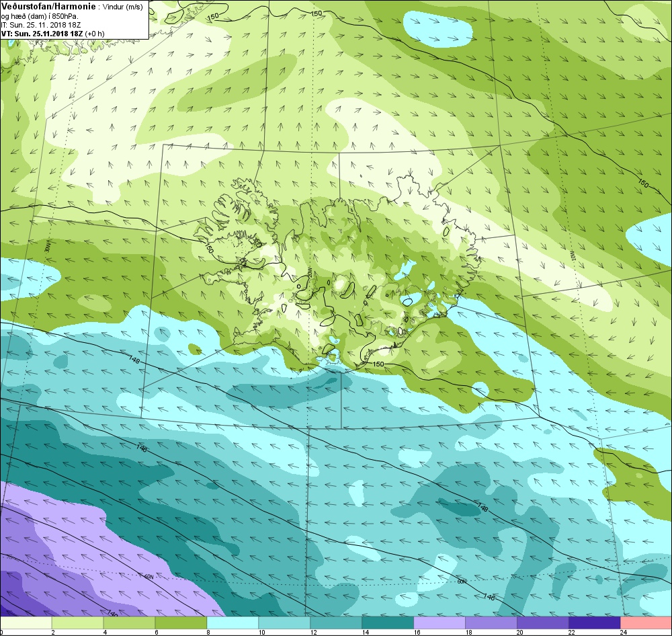Pick the dark indigo 22–24 m/s legend swatch
This screenshot has width=672, height=636.
(595, 623)
